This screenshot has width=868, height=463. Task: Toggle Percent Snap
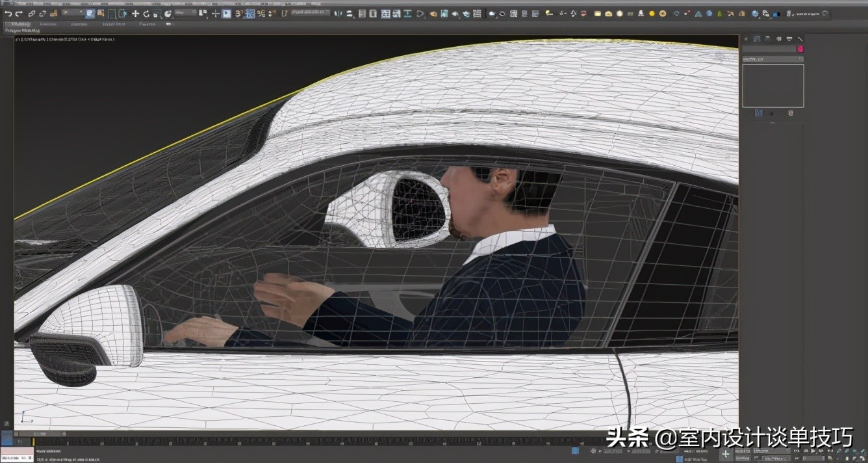point(261,14)
